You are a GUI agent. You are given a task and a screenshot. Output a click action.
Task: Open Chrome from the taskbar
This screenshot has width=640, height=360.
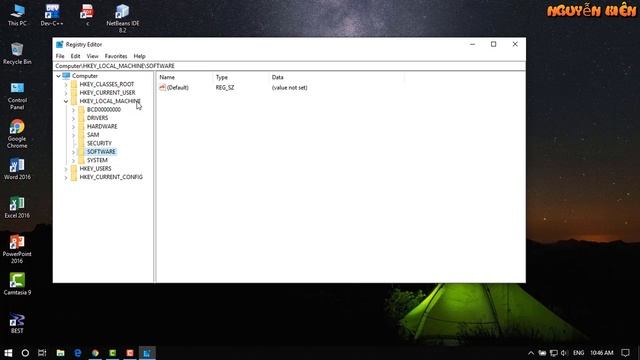pyautogui.click(x=95, y=353)
